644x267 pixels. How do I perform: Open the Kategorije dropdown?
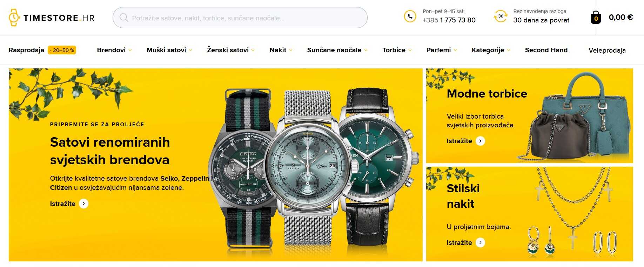[x=491, y=50]
